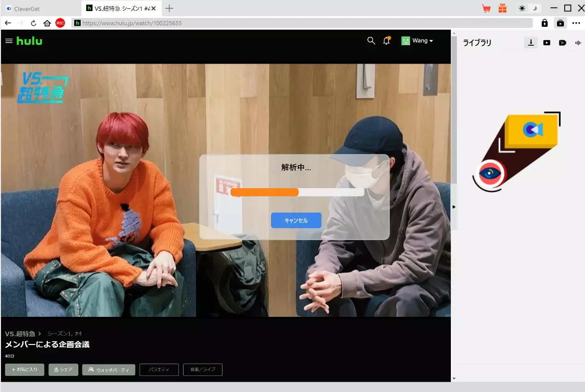
Task: Click the VS.超特急 series link
Action: coord(20,333)
